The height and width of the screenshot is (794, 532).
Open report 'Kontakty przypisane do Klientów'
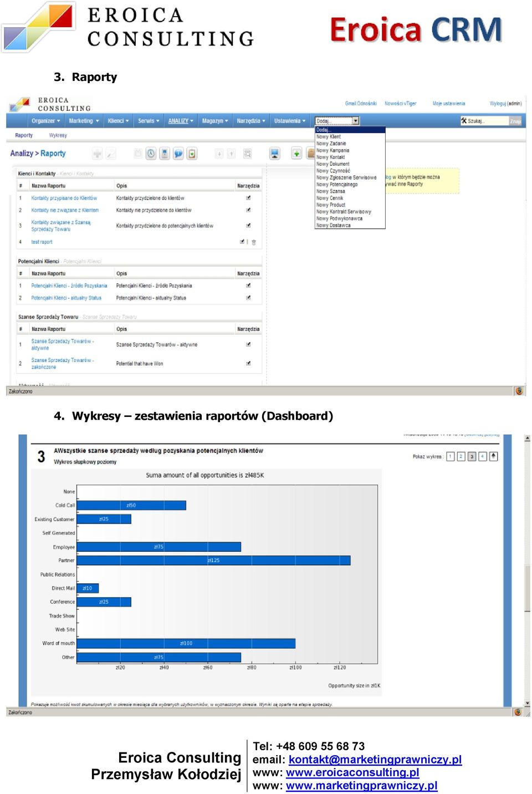[x=64, y=198]
